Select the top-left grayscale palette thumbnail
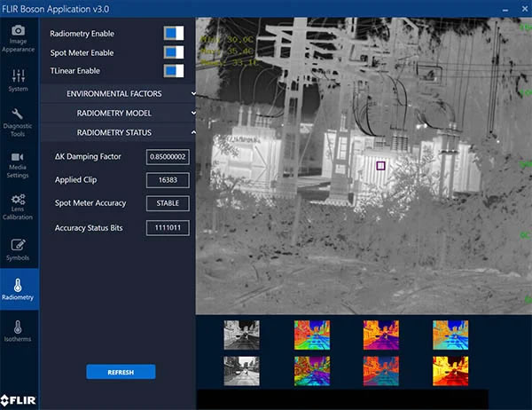Viewport: 532px width, 410px height. pos(240,334)
